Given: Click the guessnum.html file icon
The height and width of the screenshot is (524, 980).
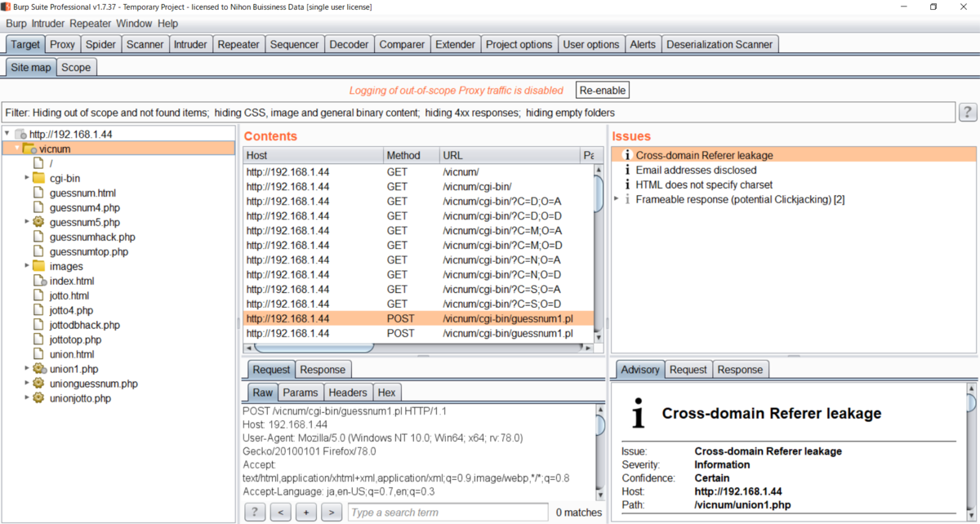Looking at the screenshot, I should click(38, 193).
